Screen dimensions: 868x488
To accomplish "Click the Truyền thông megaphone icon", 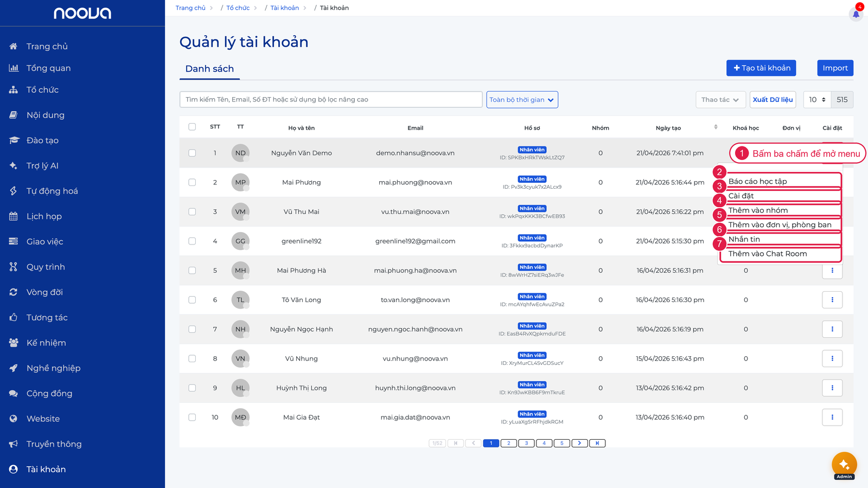I will 14,444.
